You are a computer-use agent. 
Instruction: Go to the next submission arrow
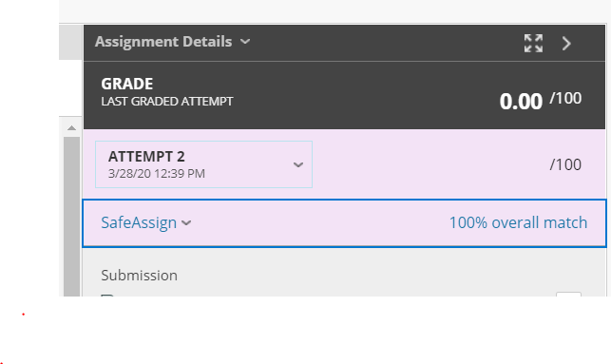[566, 44]
